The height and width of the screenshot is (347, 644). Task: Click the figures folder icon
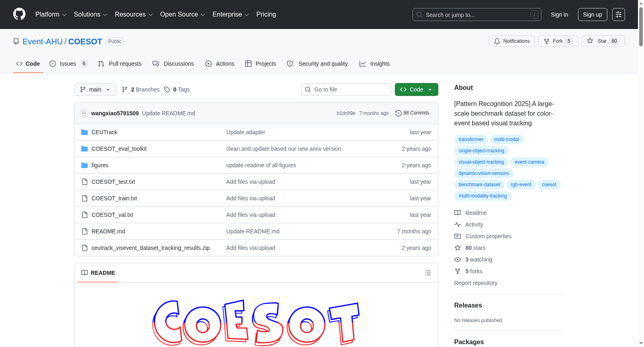[x=85, y=165]
